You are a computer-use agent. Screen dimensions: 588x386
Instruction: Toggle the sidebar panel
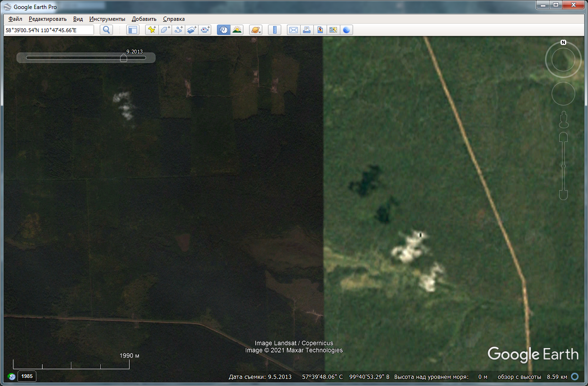pyautogui.click(x=133, y=30)
